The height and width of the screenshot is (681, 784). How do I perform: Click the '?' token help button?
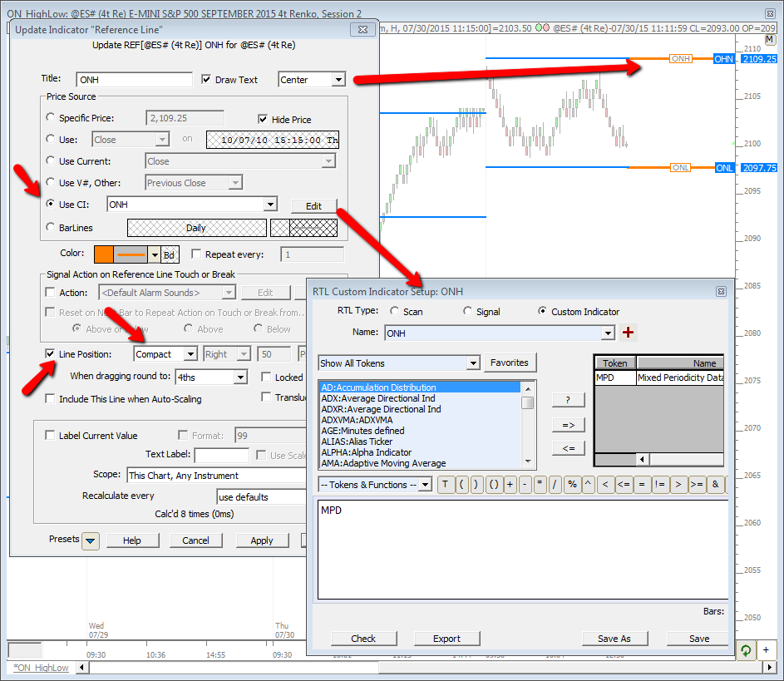[x=568, y=400]
